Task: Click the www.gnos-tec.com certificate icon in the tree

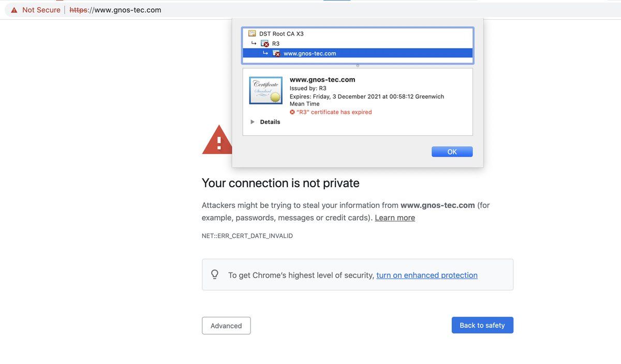Action: click(276, 53)
